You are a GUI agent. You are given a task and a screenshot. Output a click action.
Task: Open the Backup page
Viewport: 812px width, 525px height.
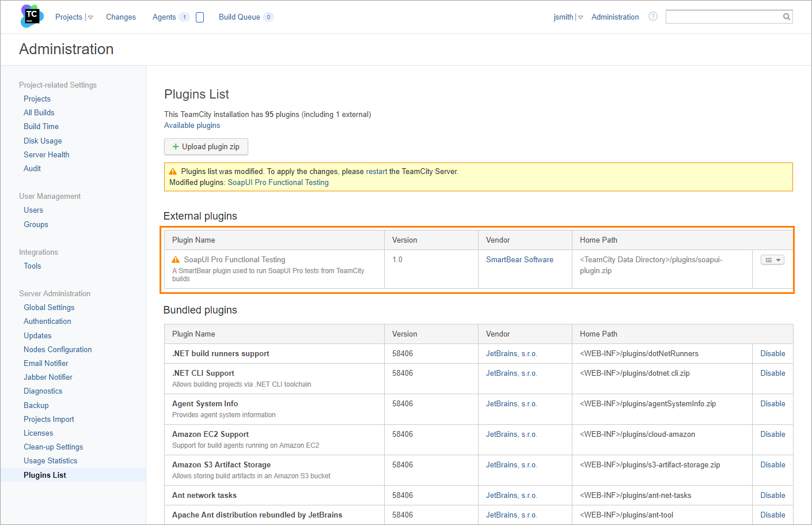(x=36, y=405)
